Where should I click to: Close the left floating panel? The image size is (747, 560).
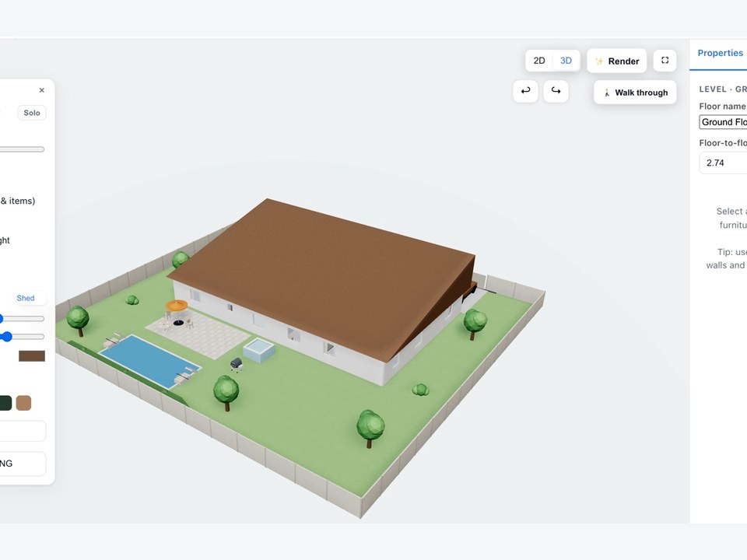pyautogui.click(x=42, y=90)
